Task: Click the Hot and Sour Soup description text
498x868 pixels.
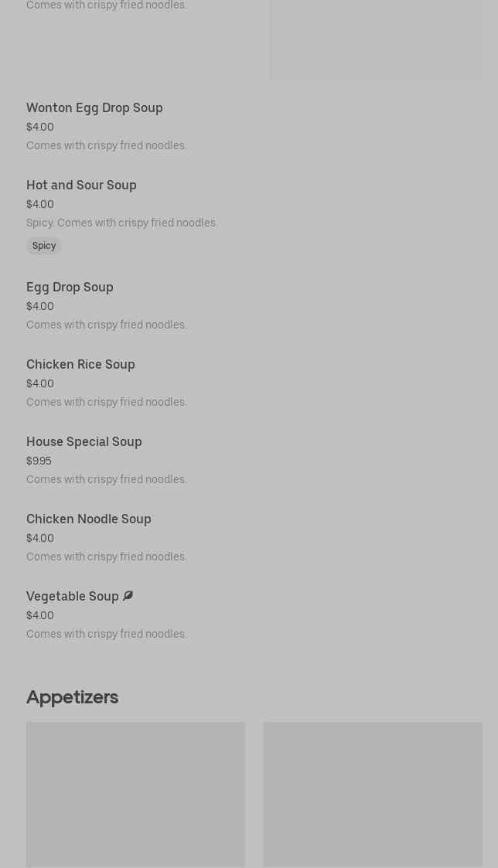Action: 122,223
